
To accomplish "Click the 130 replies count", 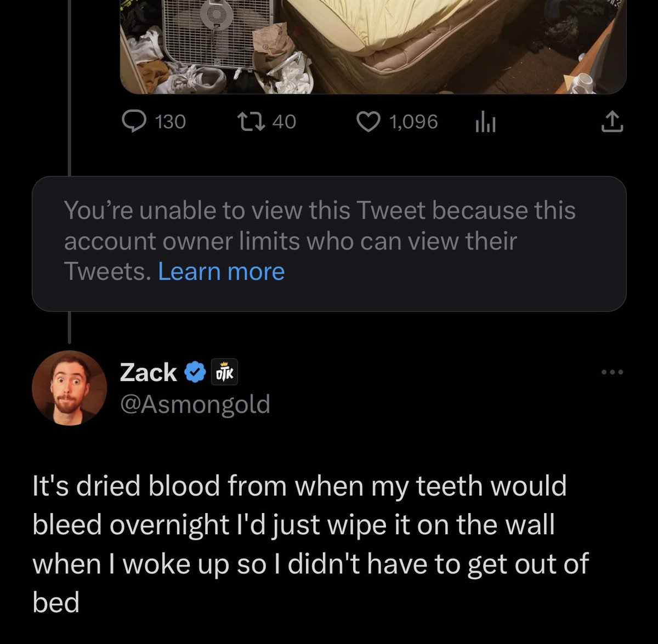I will tap(170, 122).
